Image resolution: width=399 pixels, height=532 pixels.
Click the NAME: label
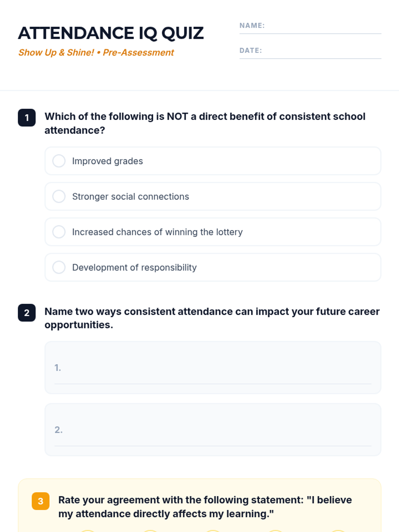pyautogui.click(x=252, y=26)
